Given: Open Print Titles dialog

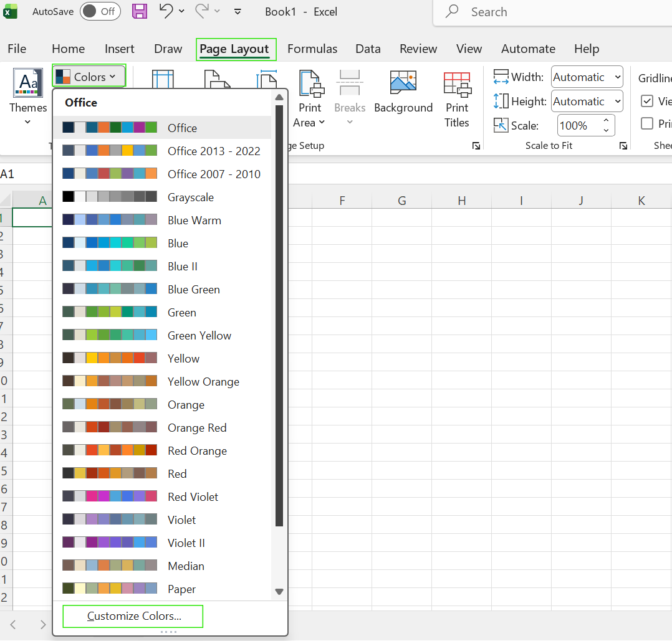Looking at the screenshot, I should [x=457, y=98].
